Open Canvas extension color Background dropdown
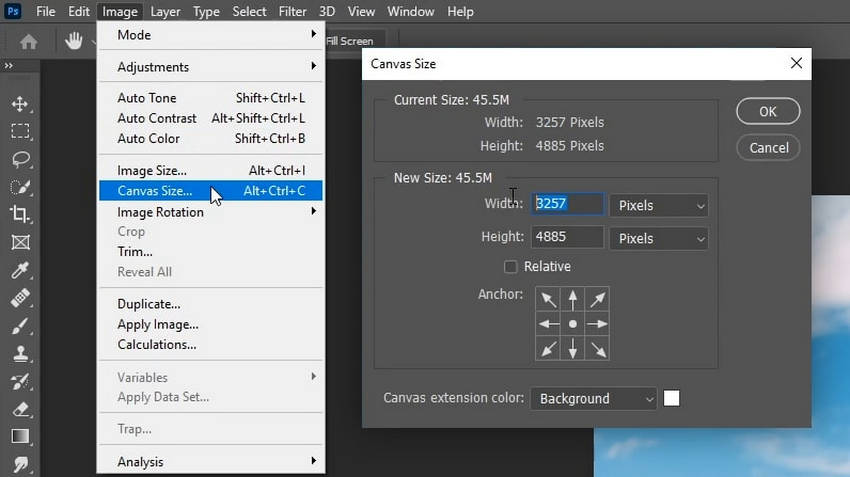The width and height of the screenshot is (850, 477). [594, 399]
